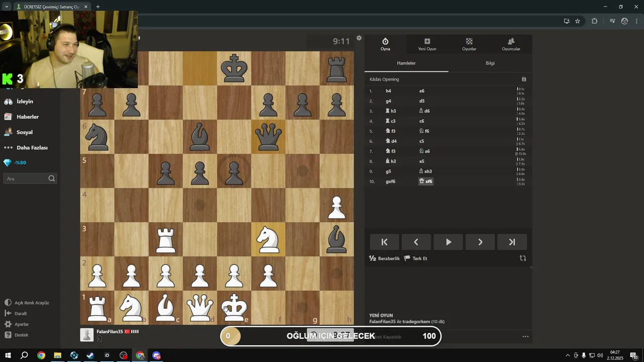Open İzleyin watch menu in sidebar
The image size is (644, 362).
point(19,102)
